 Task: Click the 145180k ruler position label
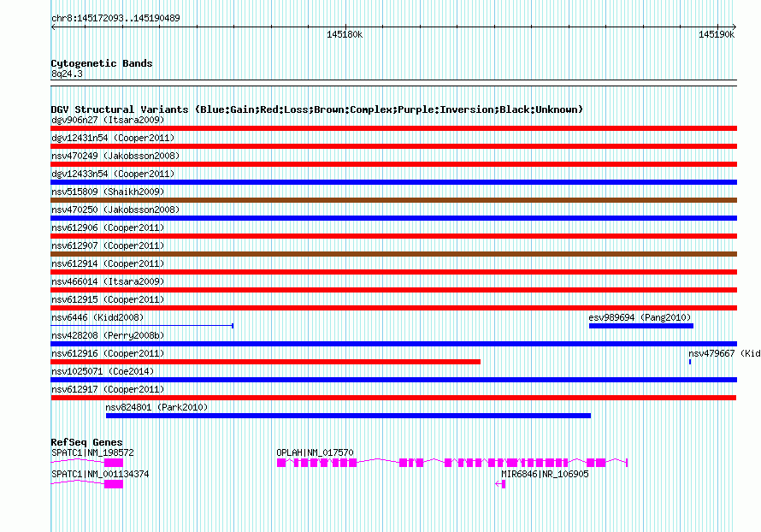[345, 34]
